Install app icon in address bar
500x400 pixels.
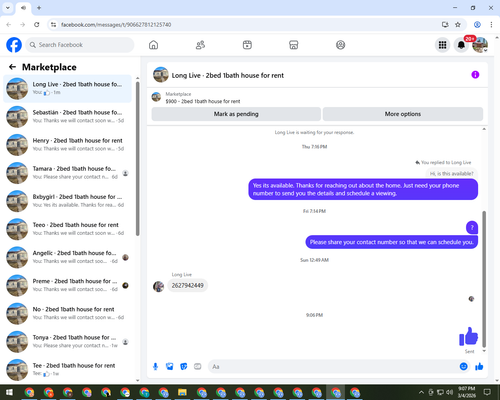(x=445, y=25)
